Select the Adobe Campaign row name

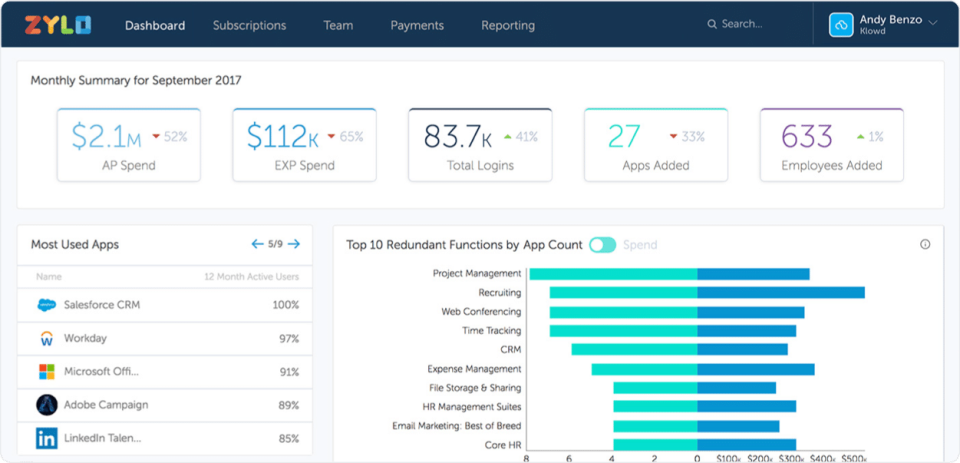pyautogui.click(x=106, y=405)
